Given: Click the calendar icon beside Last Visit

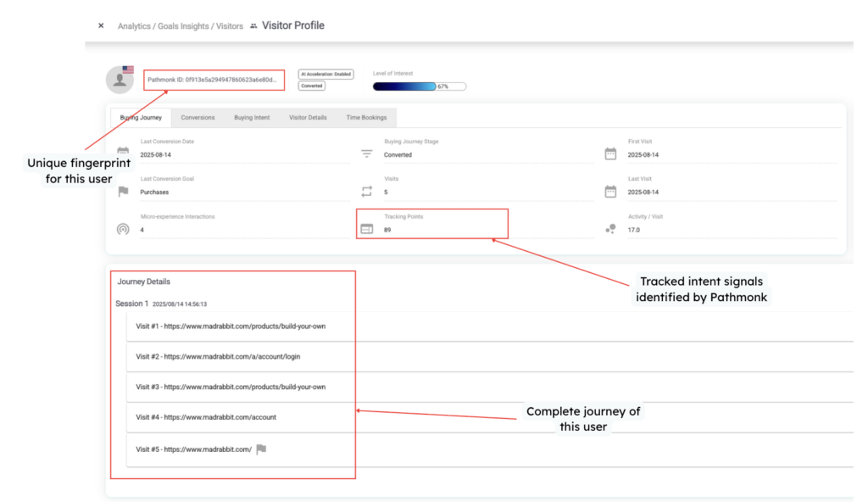Looking at the screenshot, I should click(610, 192).
